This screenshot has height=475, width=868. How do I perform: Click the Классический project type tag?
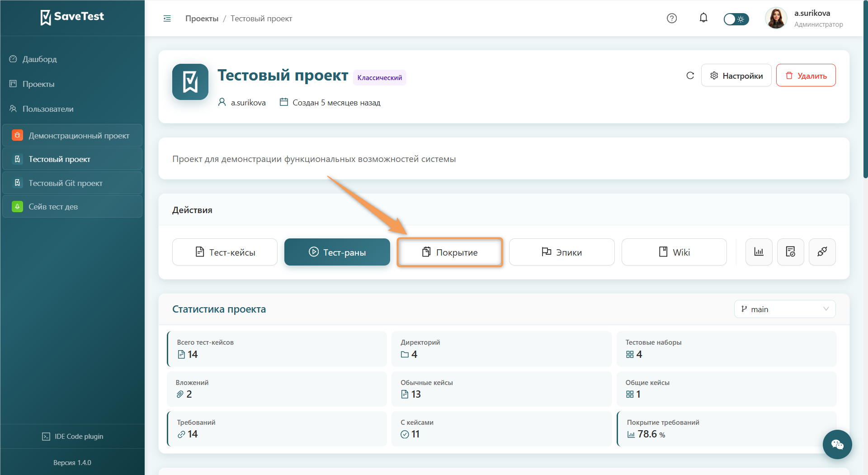click(379, 77)
